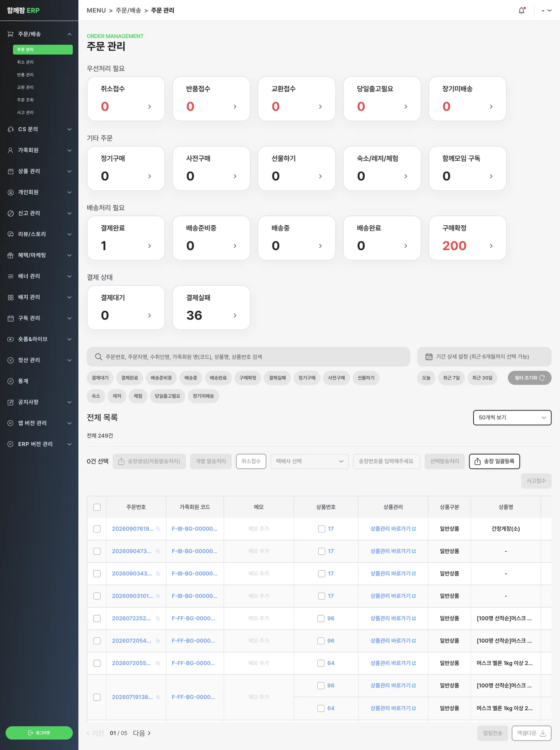This screenshot has width=560, height=750.
Task: Open 취소 관리 in the sidebar submenu
Action: (x=25, y=62)
